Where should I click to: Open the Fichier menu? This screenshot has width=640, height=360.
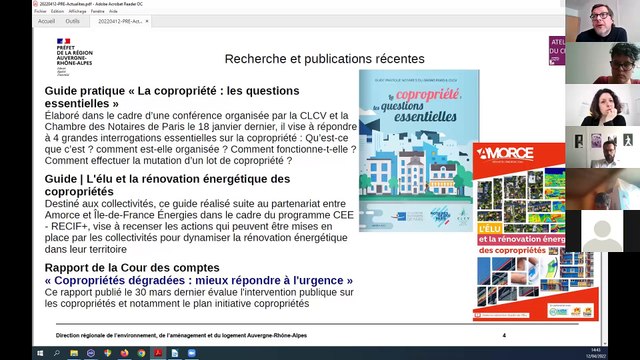(x=40, y=11)
